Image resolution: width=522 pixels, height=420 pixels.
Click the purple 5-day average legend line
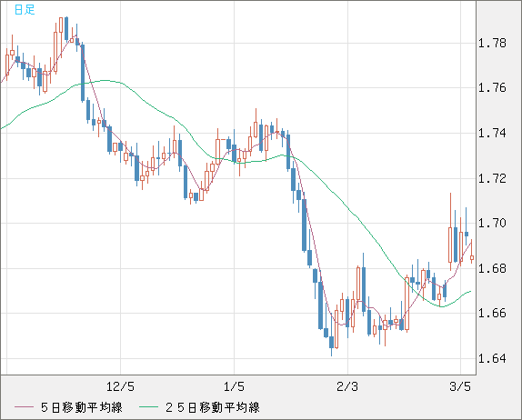(x=24, y=407)
